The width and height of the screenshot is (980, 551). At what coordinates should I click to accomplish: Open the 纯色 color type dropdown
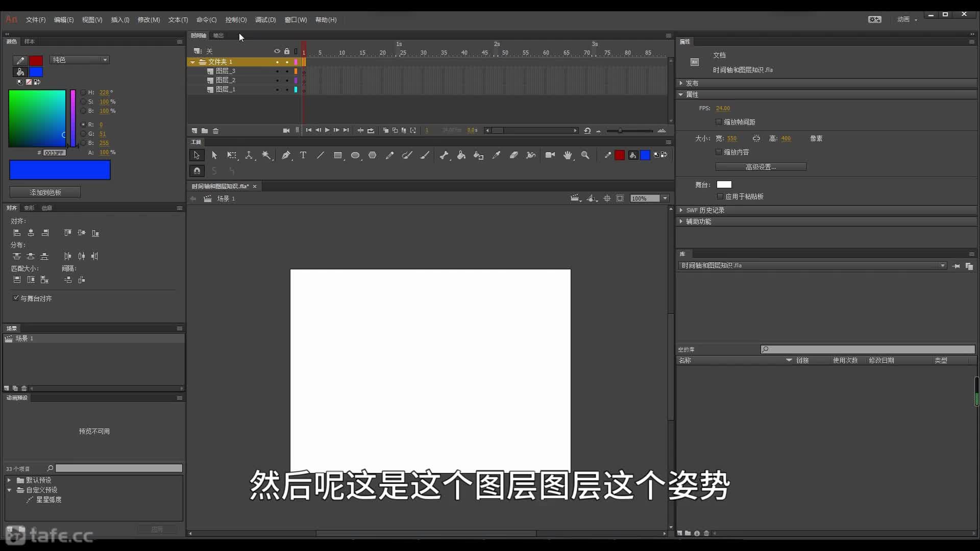click(80, 60)
